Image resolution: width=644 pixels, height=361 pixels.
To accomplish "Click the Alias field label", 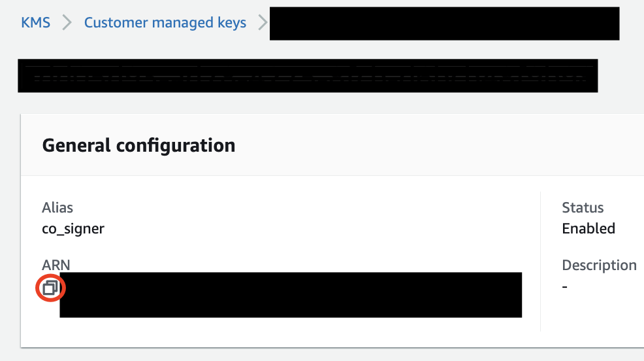I will point(57,207).
